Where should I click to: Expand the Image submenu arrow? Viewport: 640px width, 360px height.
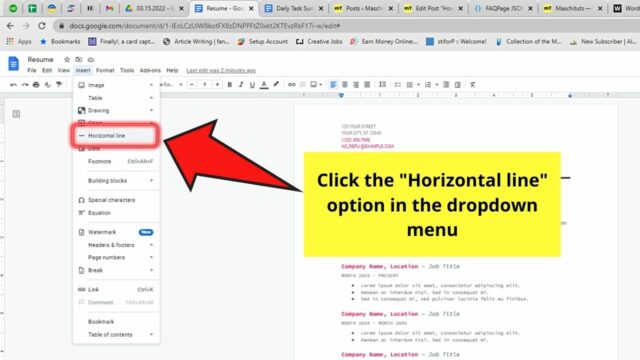151,85
